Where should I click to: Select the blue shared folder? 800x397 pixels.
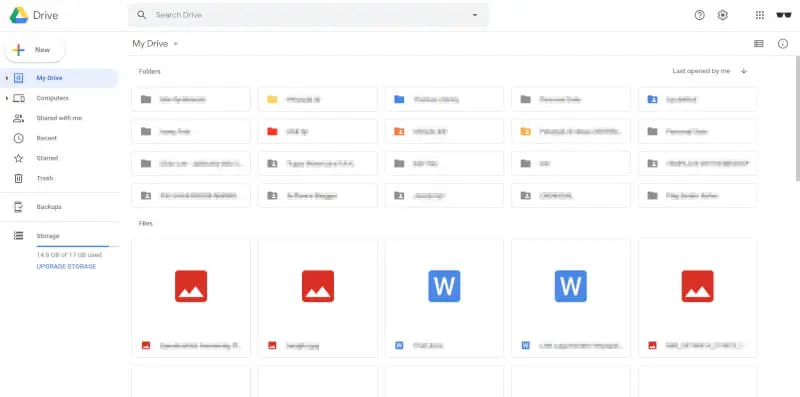pyautogui.click(x=697, y=99)
